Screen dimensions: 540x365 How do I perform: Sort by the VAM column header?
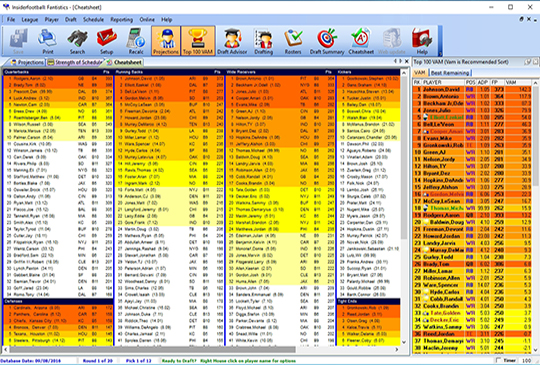point(518,82)
